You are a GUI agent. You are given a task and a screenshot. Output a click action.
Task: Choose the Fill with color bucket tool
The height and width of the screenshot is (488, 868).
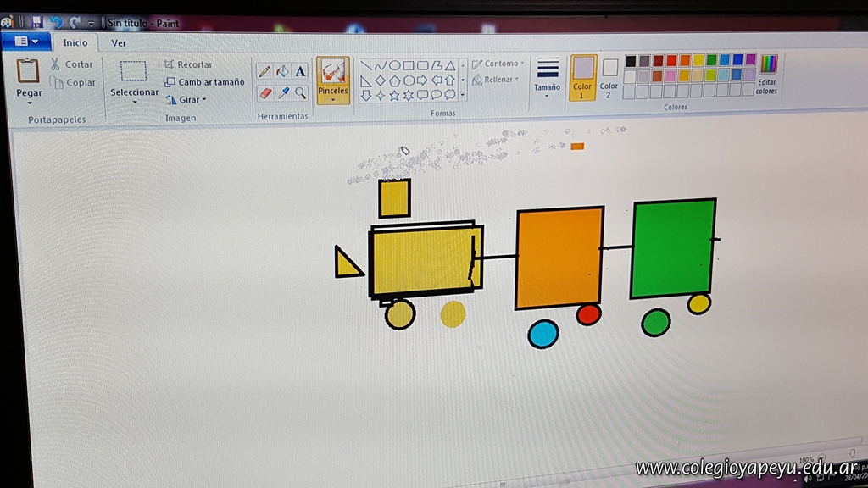tap(282, 72)
